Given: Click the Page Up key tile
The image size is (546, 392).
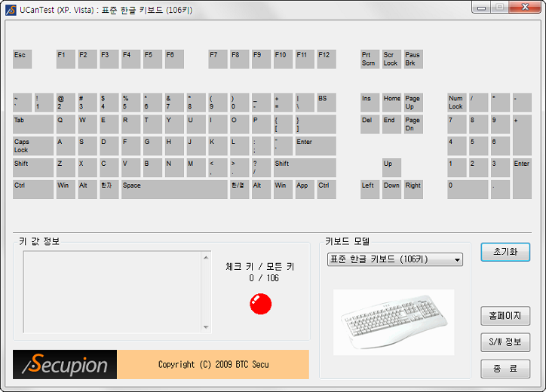Looking at the screenshot, I should (x=413, y=103).
